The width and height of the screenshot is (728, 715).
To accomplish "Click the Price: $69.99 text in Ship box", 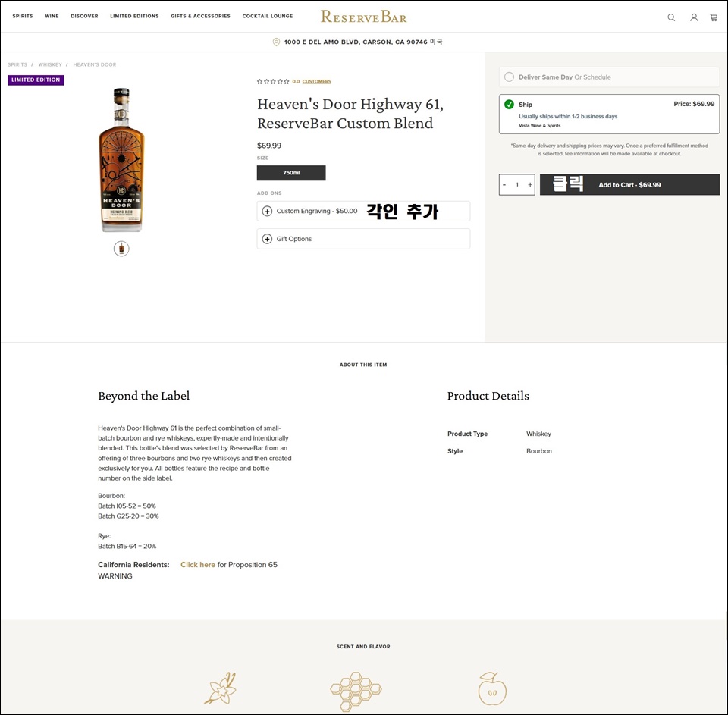I will point(694,104).
